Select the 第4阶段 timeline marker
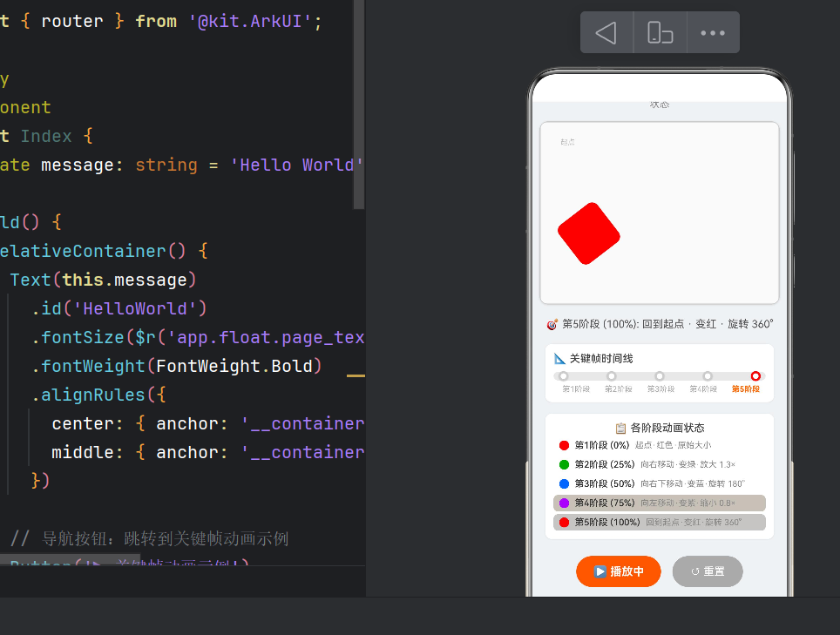Screen dimensions: 840x635 [x=708, y=375]
